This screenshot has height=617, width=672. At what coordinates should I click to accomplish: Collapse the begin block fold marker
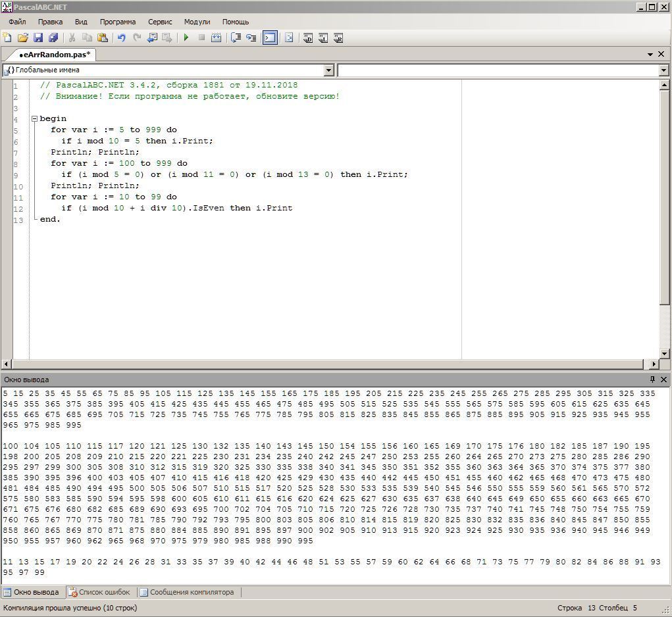coord(34,119)
